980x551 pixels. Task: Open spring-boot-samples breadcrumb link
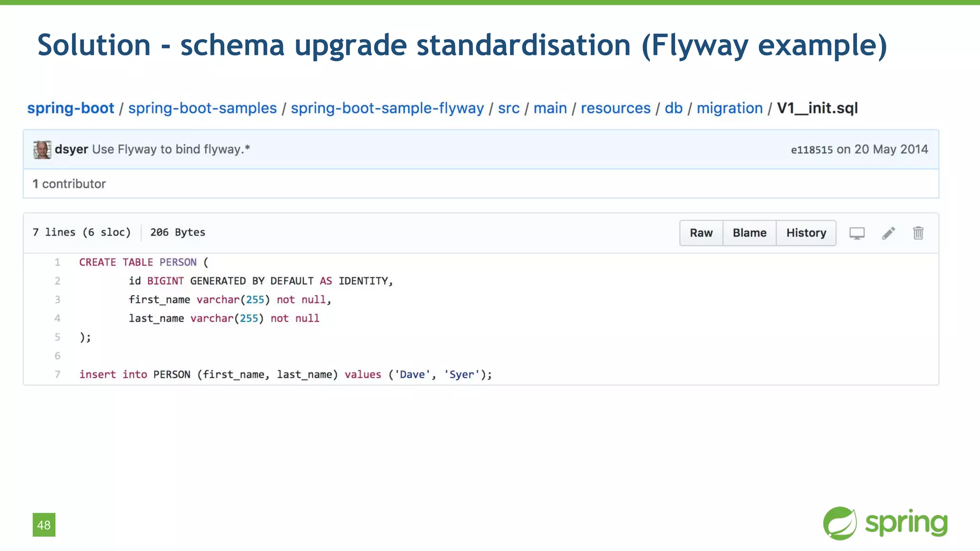pyautogui.click(x=202, y=108)
